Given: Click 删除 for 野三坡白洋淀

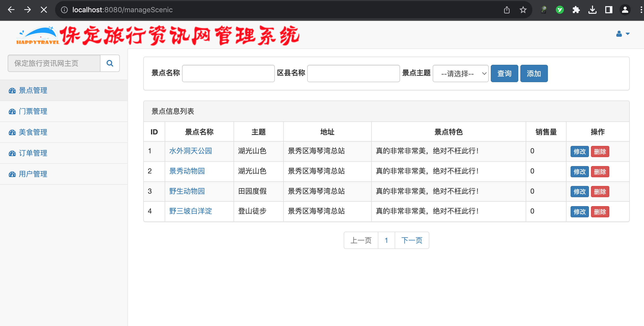Looking at the screenshot, I should click(x=600, y=212).
